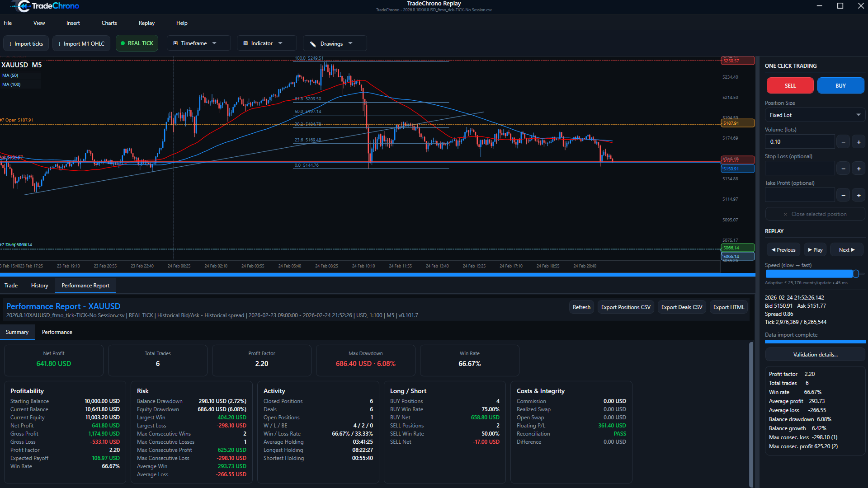The width and height of the screenshot is (868, 488).
Task: Increase Stop Loss with the plus button
Action: tap(859, 169)
